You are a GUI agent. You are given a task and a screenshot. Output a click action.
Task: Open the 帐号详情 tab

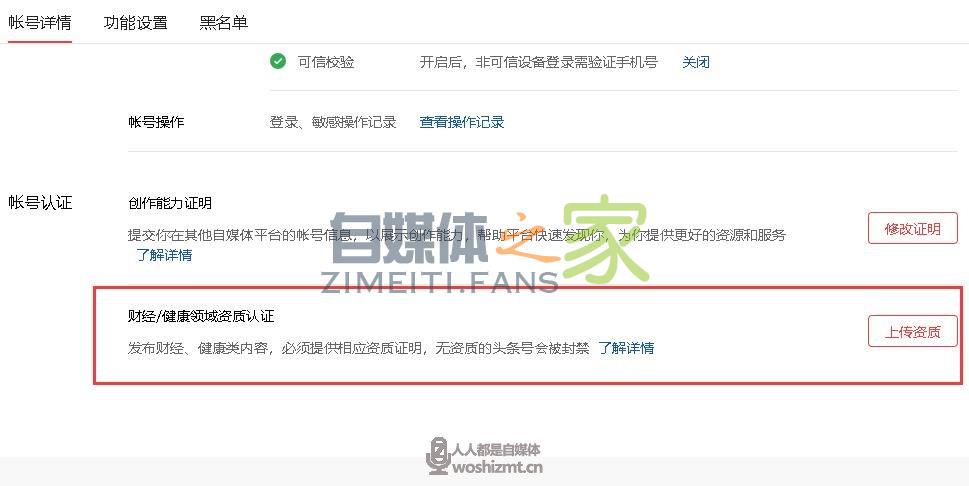(40, 23)
